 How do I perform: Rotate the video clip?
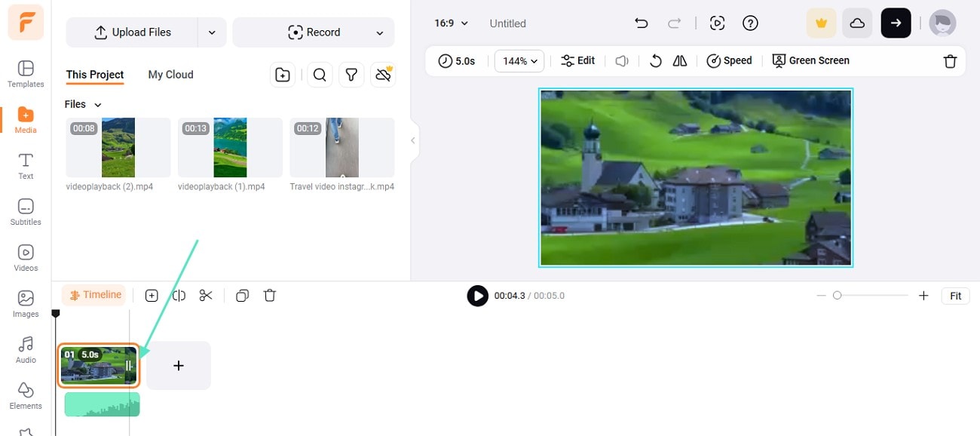click(x=656, y=61)
